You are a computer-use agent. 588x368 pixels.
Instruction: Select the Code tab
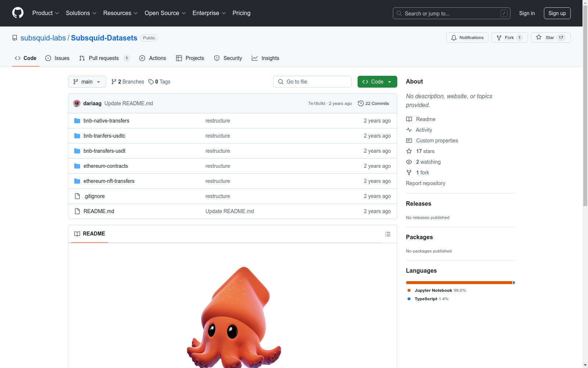[x=26, y=58]
